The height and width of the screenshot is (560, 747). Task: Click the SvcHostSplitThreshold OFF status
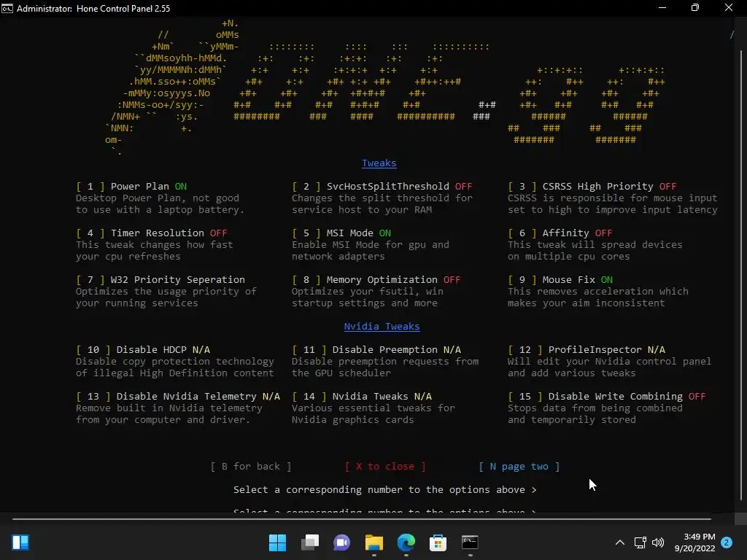(463, 186)
